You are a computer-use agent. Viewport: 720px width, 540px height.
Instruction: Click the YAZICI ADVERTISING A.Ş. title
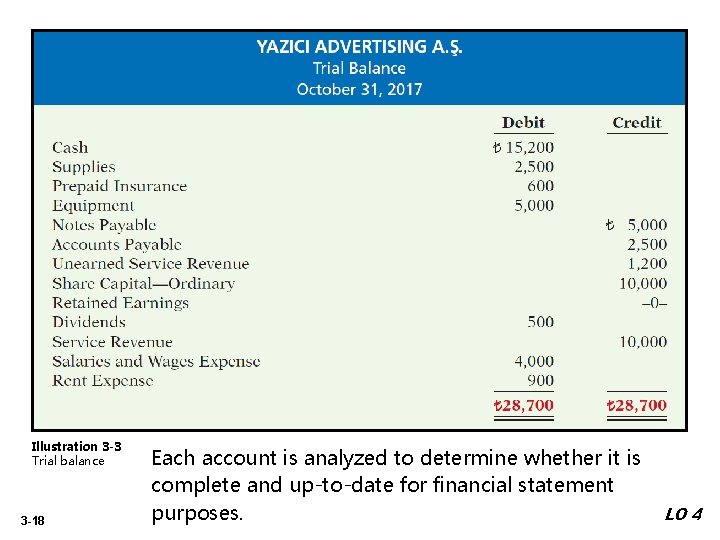pos(359,46)
